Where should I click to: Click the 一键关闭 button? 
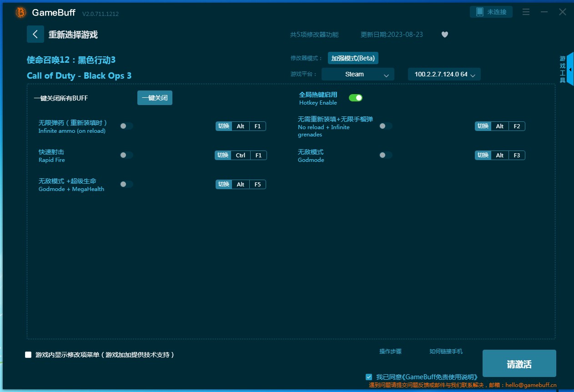click(155, 98)
